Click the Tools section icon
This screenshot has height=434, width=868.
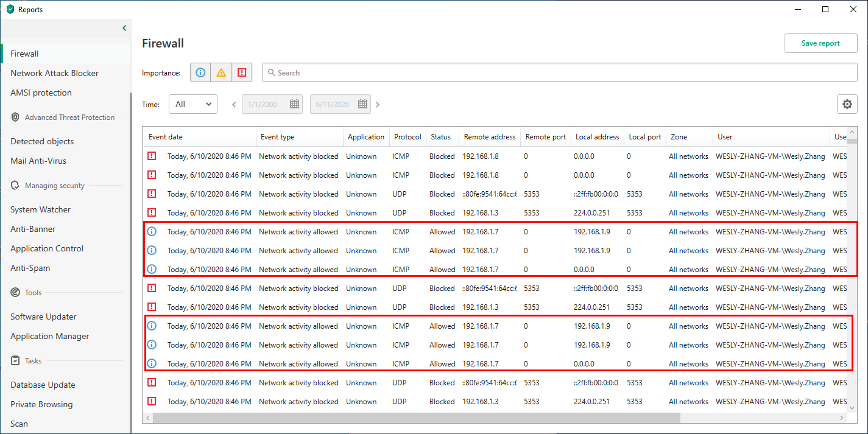(16, 292)
